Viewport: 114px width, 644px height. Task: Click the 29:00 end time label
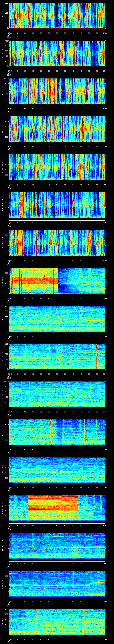click(105, 487)
